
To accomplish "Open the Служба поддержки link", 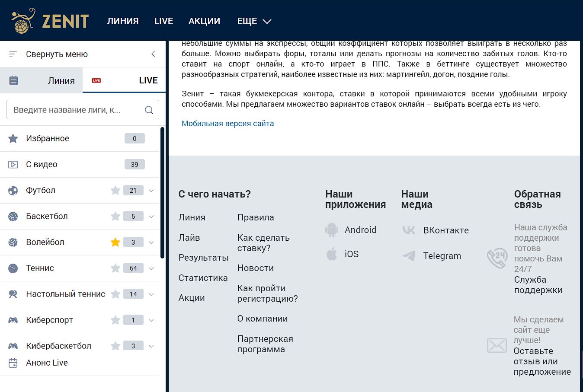I will (538, 285).
